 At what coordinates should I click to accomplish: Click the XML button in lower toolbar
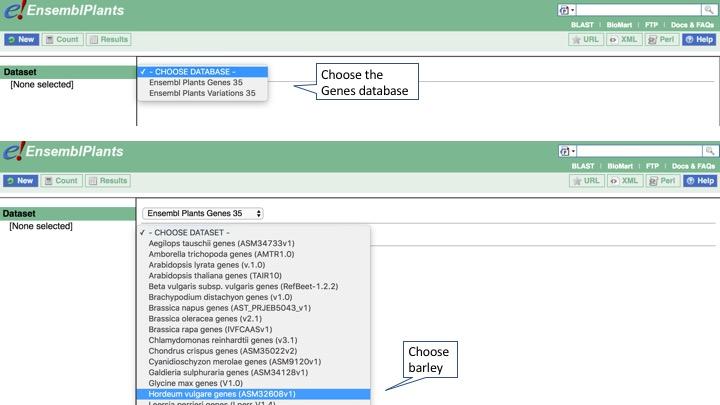[x=624, y=180]
